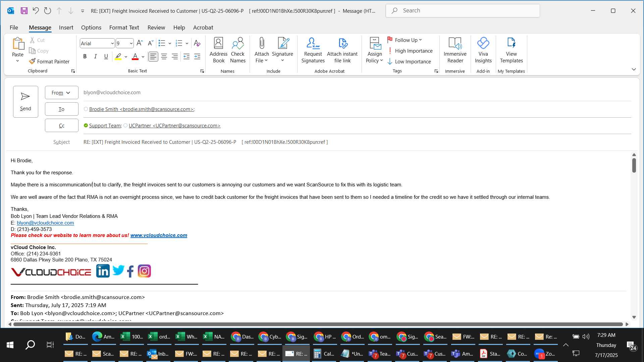Expand bullet list style options
Viewport: 644px width, 362px height.
[170, 43]
